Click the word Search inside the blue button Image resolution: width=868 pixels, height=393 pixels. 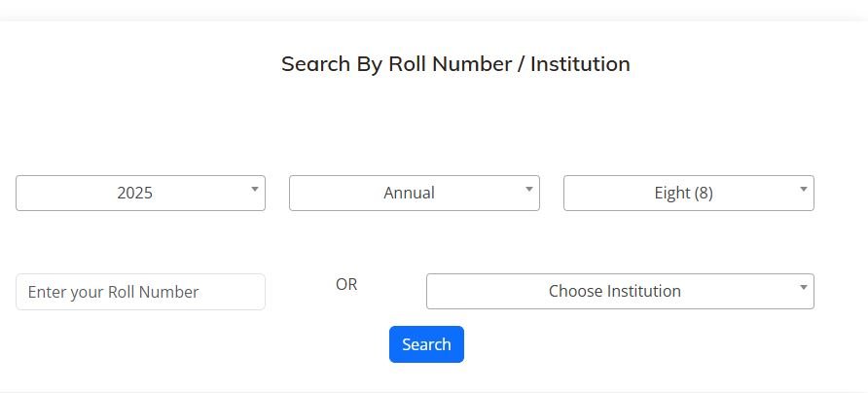coord(426,344)
